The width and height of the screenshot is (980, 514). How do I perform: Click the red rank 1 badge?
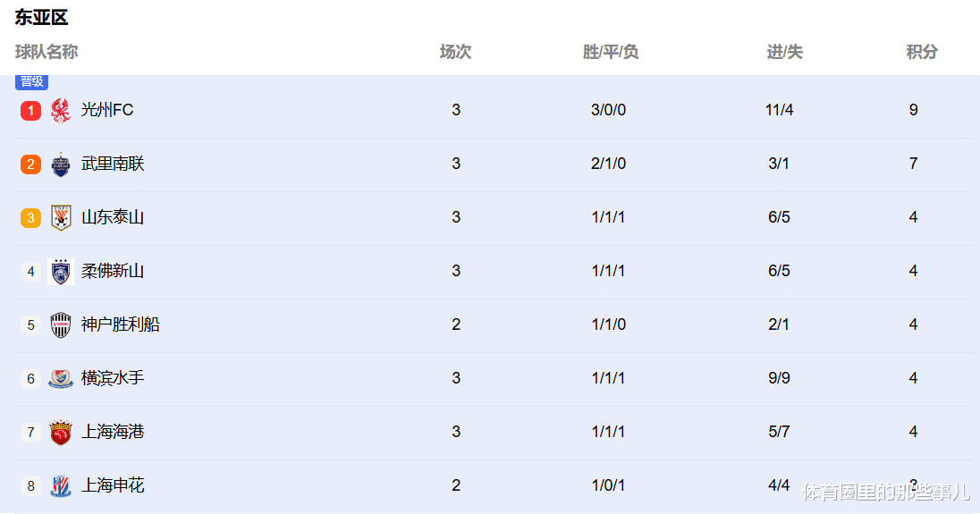[30, 111]
